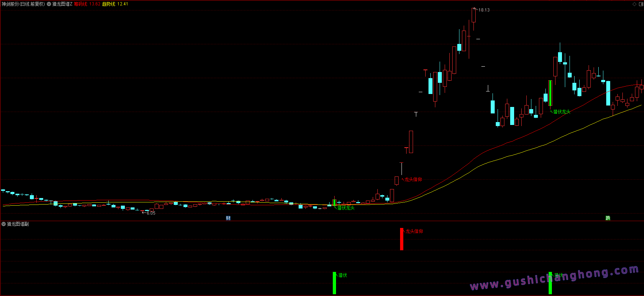Click the second 潜伏龙头 signal label
Image resolution: width=644 pixels, height=296 pixels.
[562, 112]
